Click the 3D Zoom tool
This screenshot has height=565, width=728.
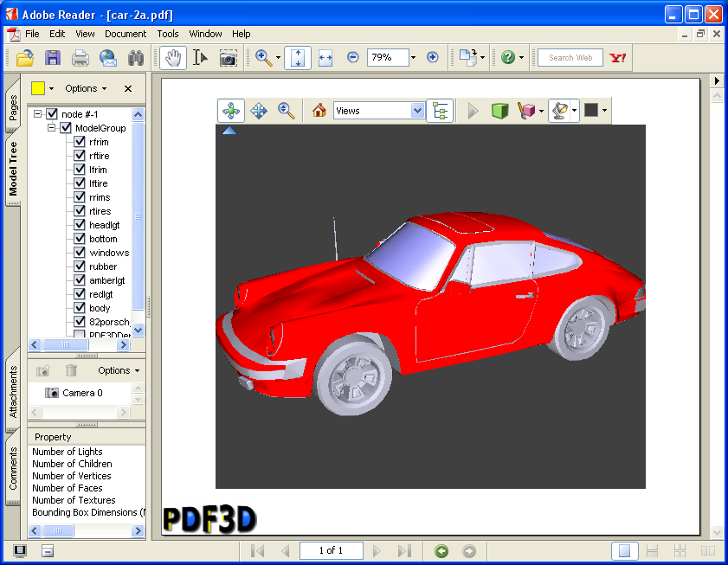(286, 111)
